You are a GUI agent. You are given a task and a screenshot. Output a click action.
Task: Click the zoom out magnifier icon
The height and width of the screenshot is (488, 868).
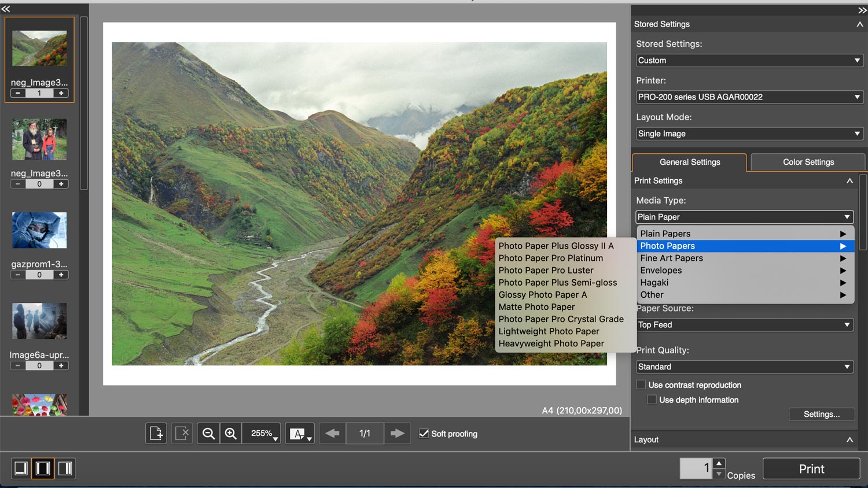(208, 433)
